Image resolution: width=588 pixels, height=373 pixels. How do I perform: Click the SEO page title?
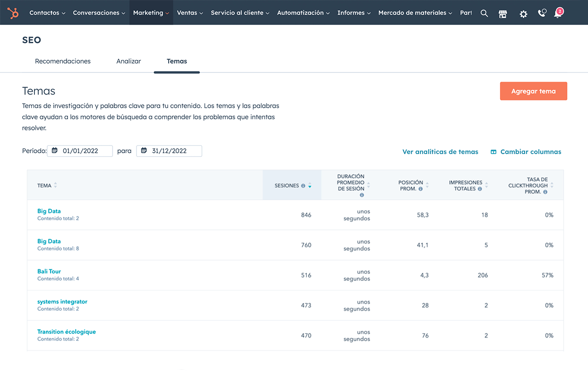[32, 40]
